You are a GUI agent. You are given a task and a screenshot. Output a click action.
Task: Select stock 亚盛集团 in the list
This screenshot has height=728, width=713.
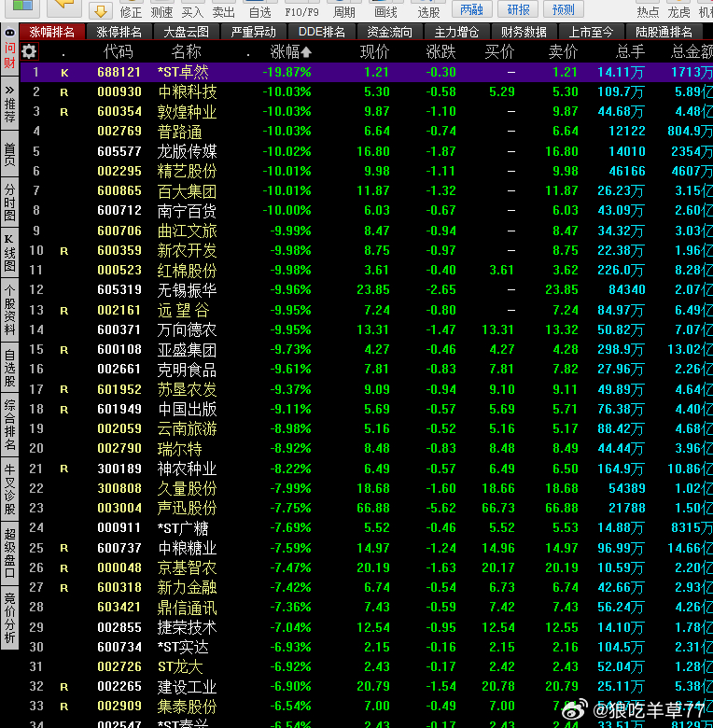click(187, 350)
